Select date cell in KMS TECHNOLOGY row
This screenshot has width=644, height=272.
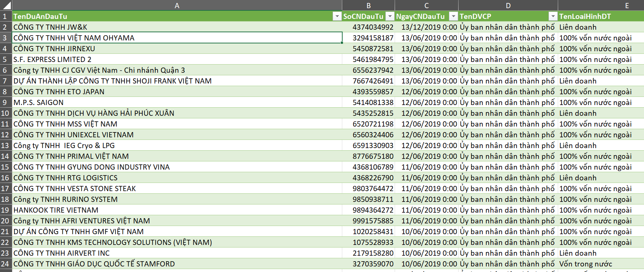pyautogui.click(x=427, y=242)
